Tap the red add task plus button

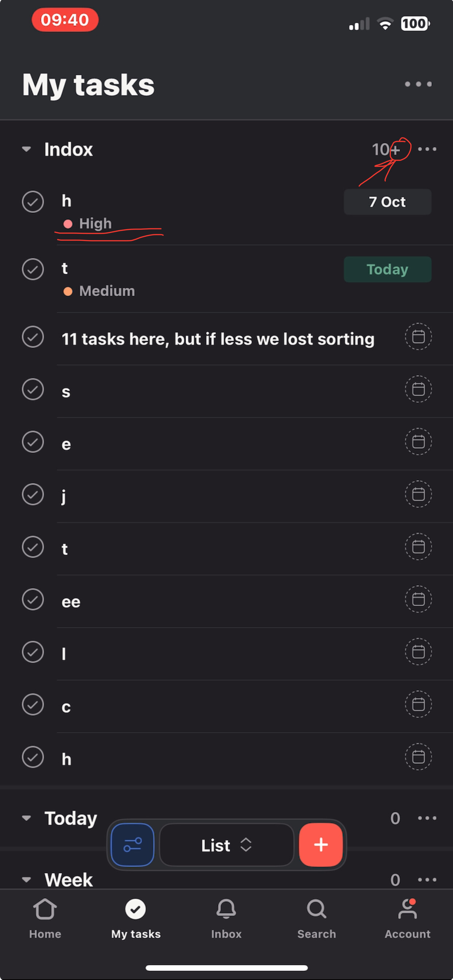[x=320, y=845]
